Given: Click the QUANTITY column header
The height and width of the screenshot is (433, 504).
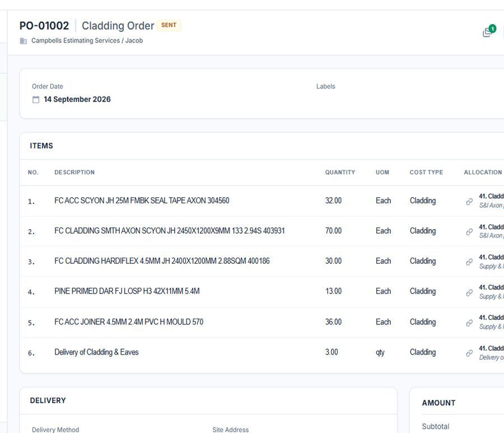Looking at the screenshot, I should [x=340, y=173].
